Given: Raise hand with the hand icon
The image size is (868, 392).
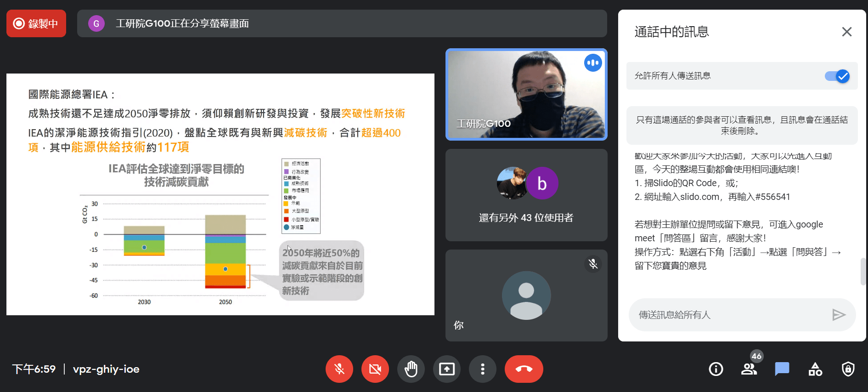Looking at the screenshot, I should [411, 369].
